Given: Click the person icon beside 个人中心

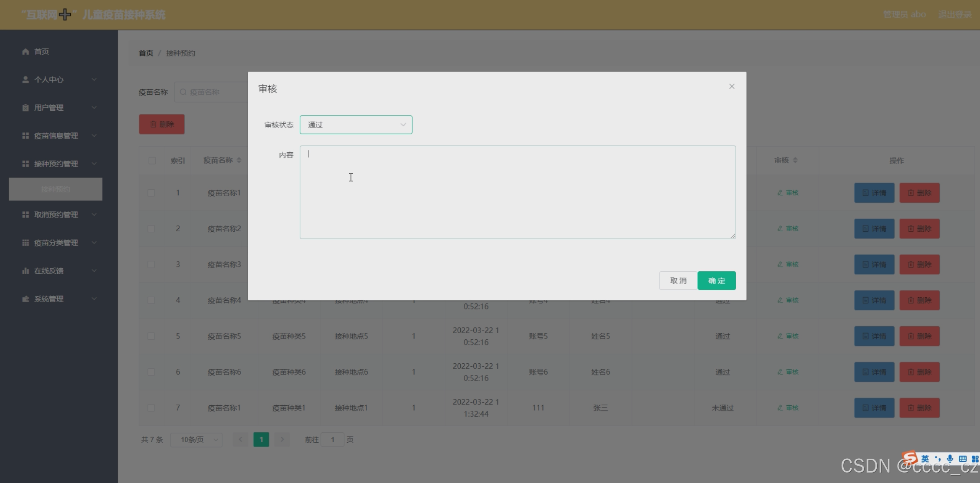Looking at the screenshot, I should pos(26,80).
